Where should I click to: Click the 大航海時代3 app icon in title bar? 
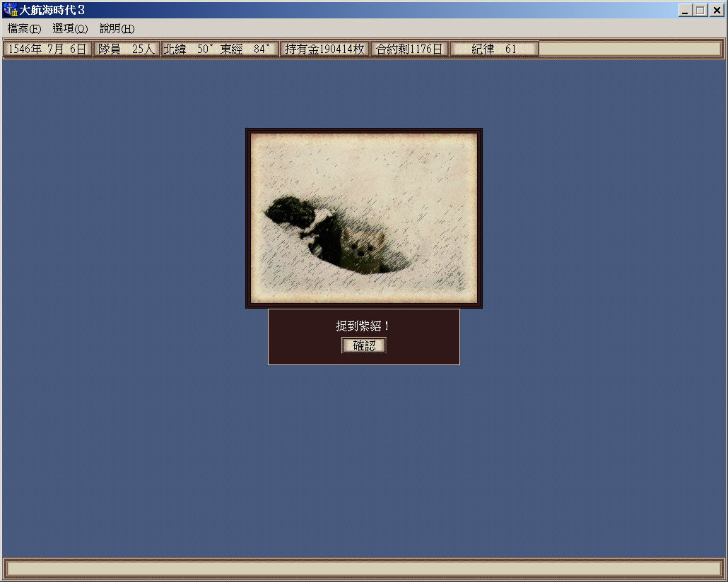[x=11, y=10]
